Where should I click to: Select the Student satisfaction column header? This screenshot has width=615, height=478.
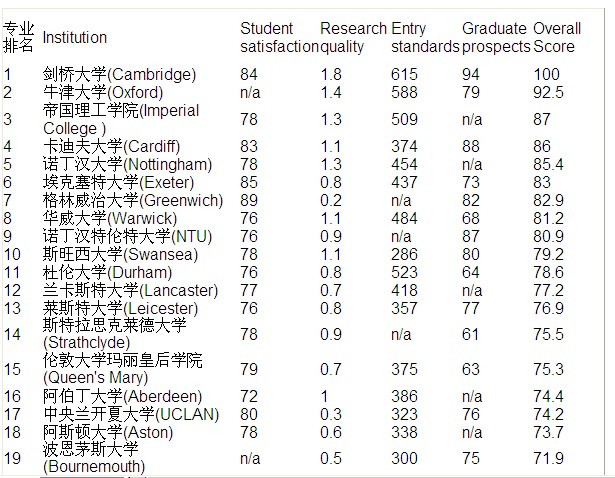pos(279,38)
